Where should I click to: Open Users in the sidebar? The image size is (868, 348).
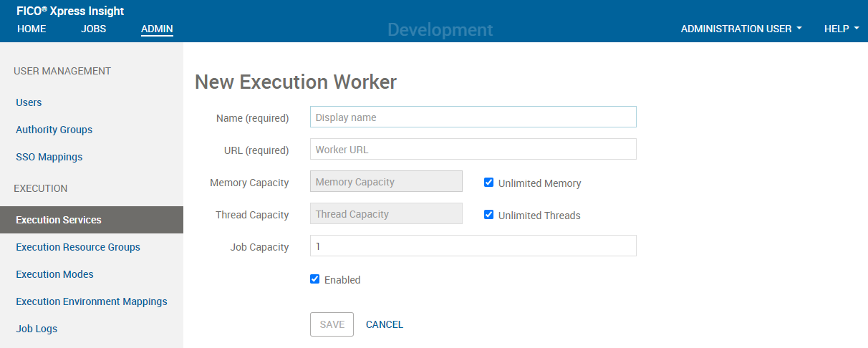pyautogui.click(x=29, y=102)
